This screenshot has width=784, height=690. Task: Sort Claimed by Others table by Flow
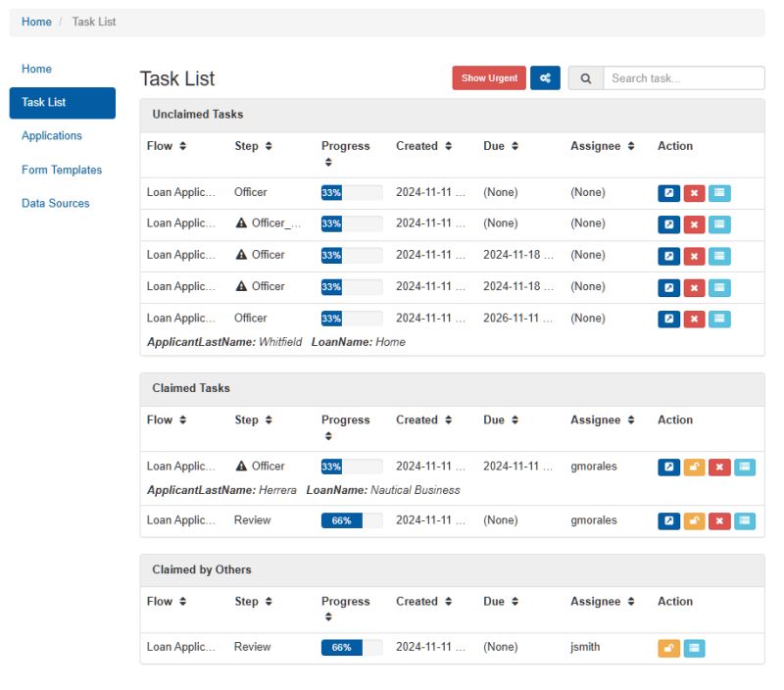(x=182, y=602)
